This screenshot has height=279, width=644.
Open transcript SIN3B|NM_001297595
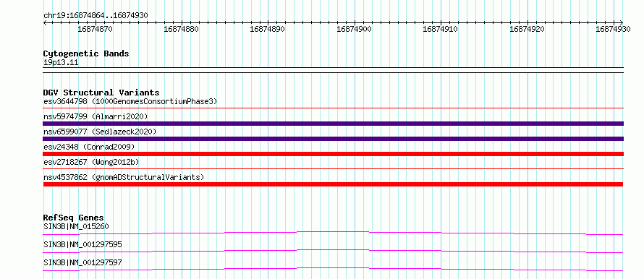(82, 244)
